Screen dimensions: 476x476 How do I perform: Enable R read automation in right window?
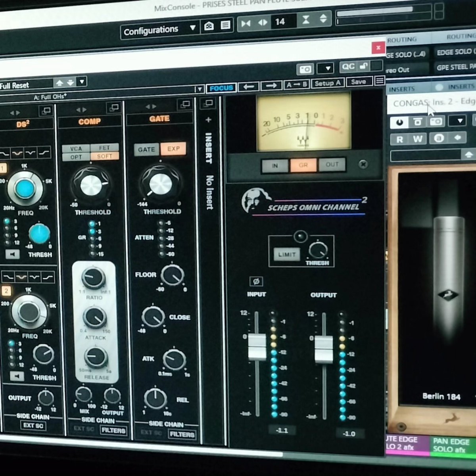click(x=400, y=139)
